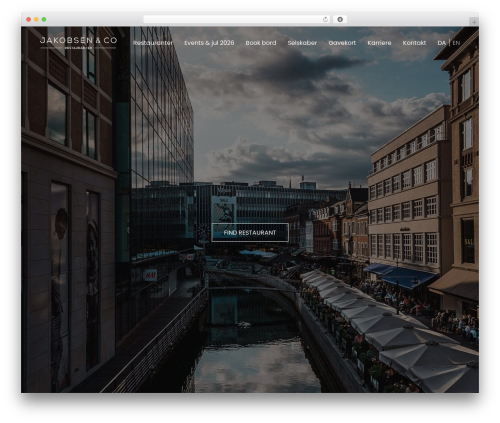The image size is (500, 423).
Task: Go to Book bord
Action: pyautogui.click(x=261, y=43)
